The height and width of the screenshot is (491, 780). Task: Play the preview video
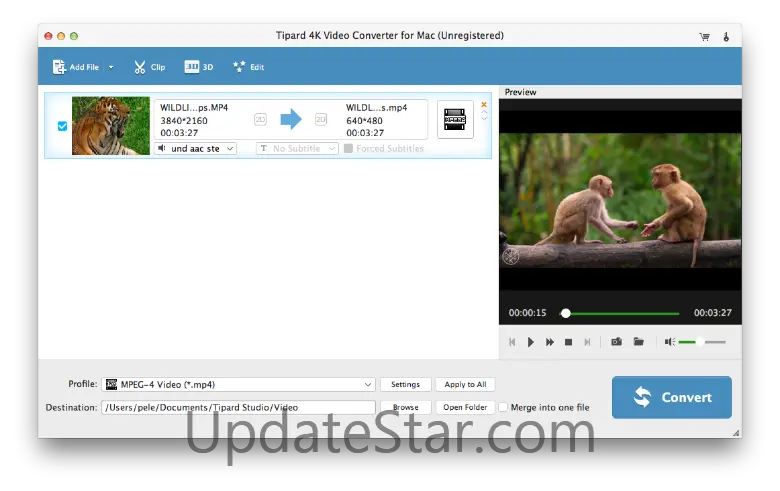531,342
